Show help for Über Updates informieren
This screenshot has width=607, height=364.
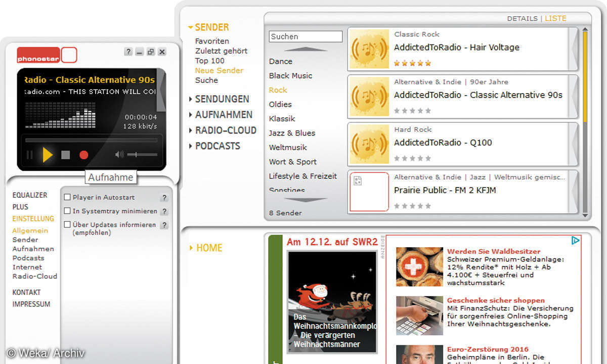164,225
